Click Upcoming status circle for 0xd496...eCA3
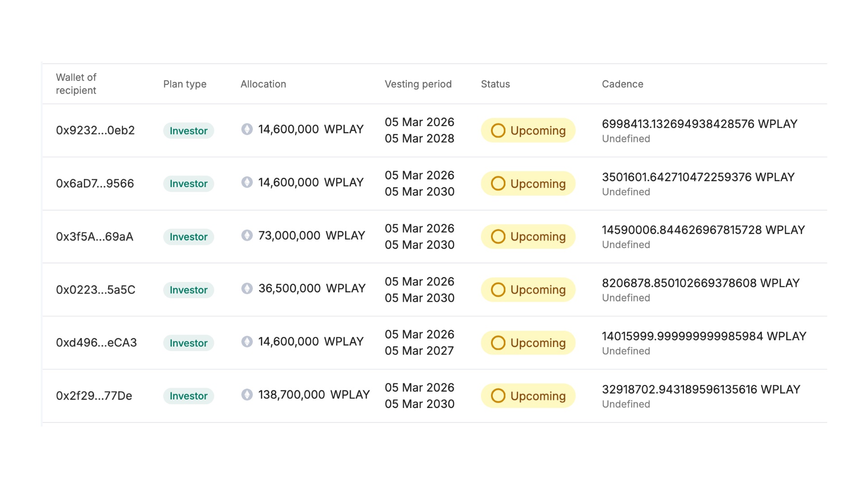The width and height of the screenshot is (868, 488). (498, 343)
